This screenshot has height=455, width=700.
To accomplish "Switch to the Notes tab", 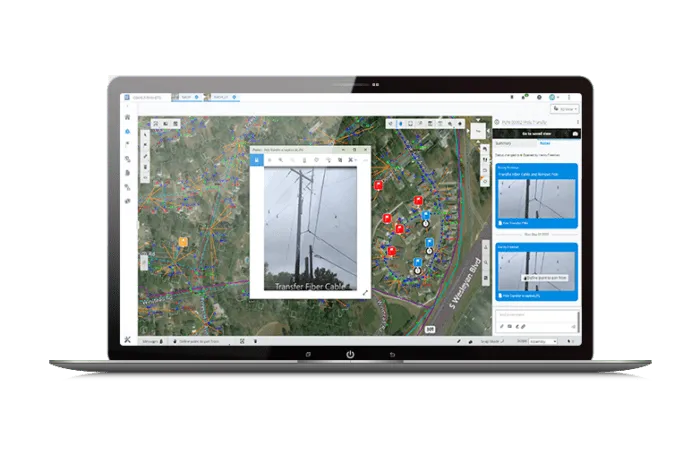I will click(x=545, y=143).
